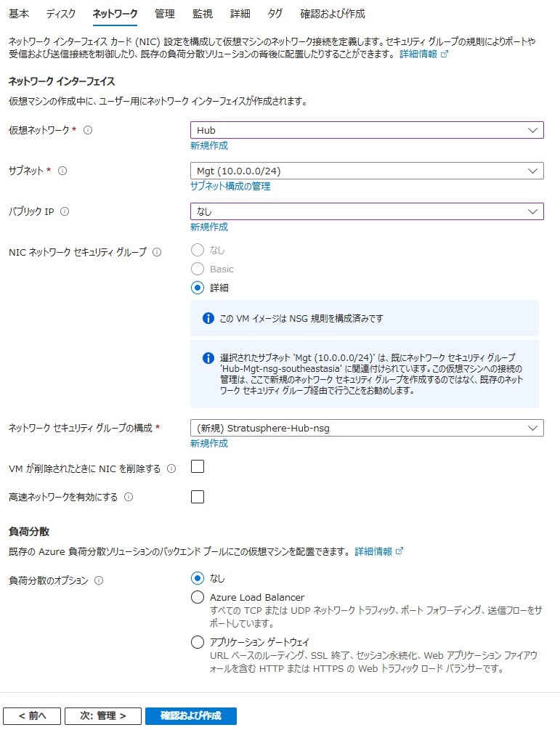Click the blue 確認および作成 button
560x730 pixels.
pyautogui.click(x=191, y=716)
